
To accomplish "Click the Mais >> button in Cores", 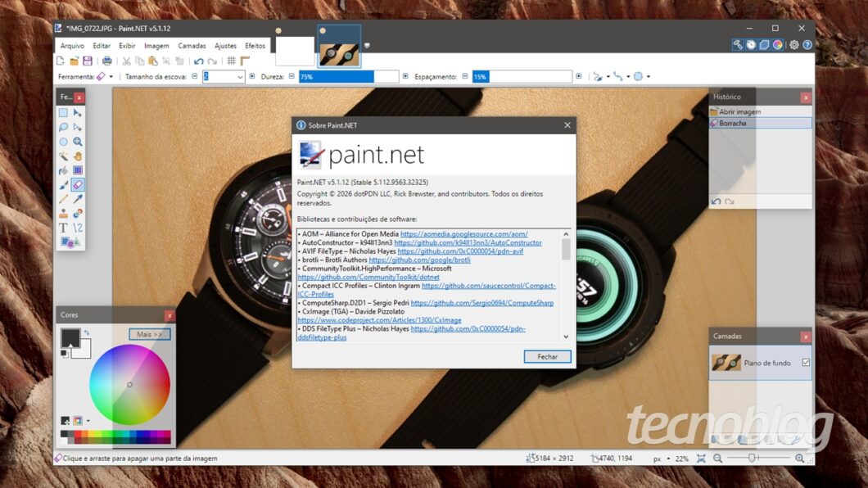I will [150, 334].
